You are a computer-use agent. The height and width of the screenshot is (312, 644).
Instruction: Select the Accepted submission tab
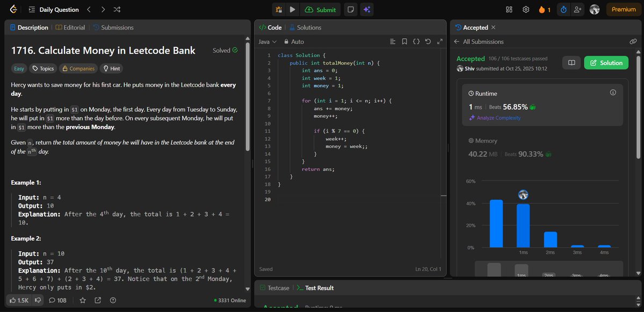pos(472,27)
